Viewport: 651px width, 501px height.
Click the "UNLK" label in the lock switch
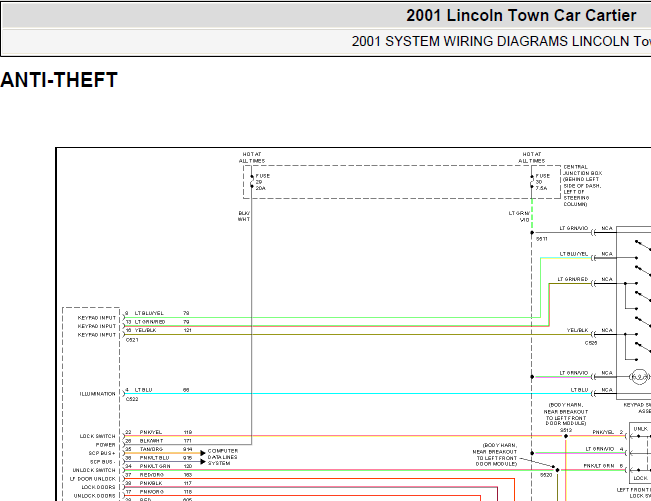click(x=641, y=429)
